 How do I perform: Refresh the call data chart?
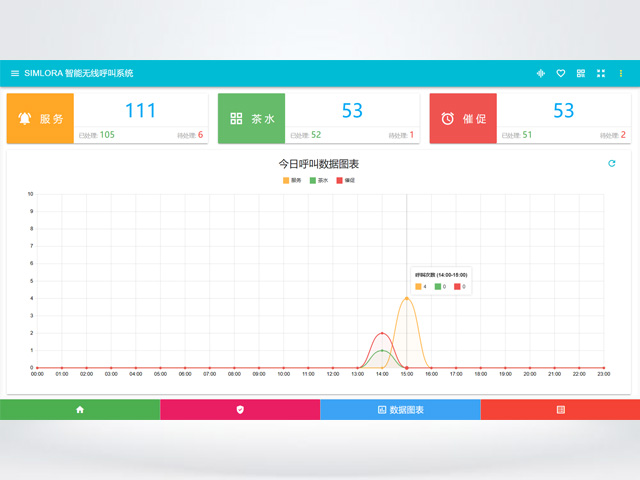point(611,163)
